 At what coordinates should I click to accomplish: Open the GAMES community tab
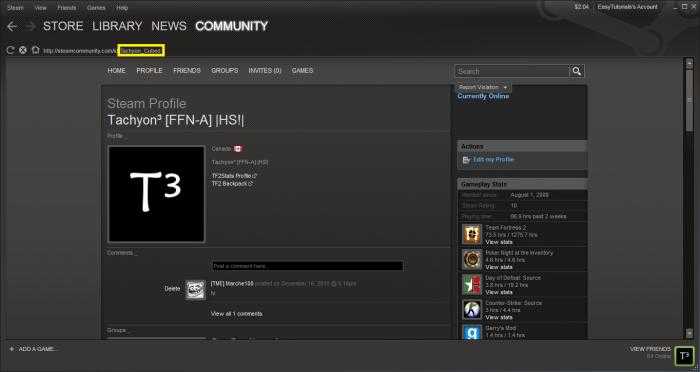(x=302, y=71)
